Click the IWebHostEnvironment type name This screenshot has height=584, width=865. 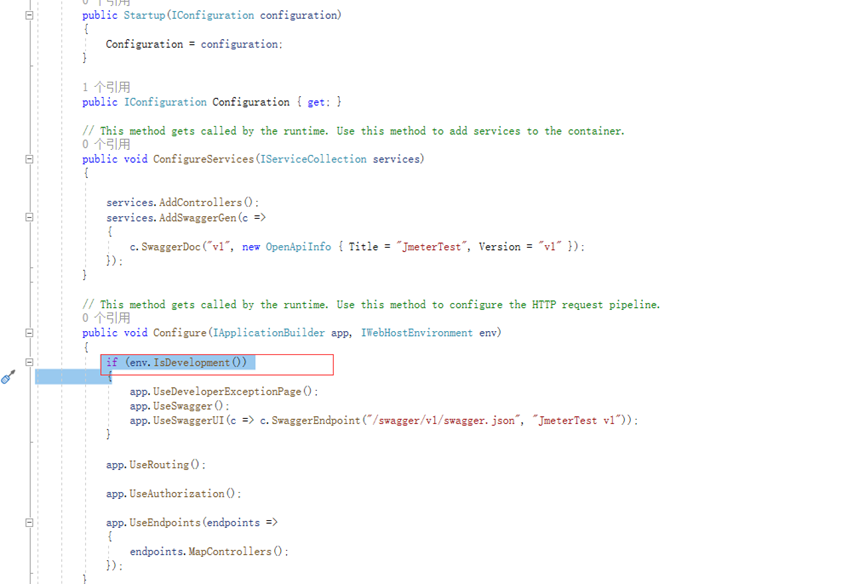tap(417, 333)
